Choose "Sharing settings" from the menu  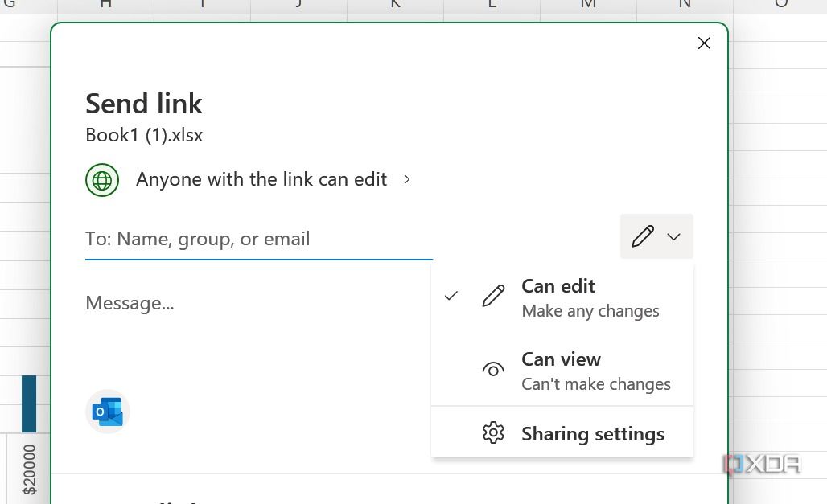click(593, 433)
